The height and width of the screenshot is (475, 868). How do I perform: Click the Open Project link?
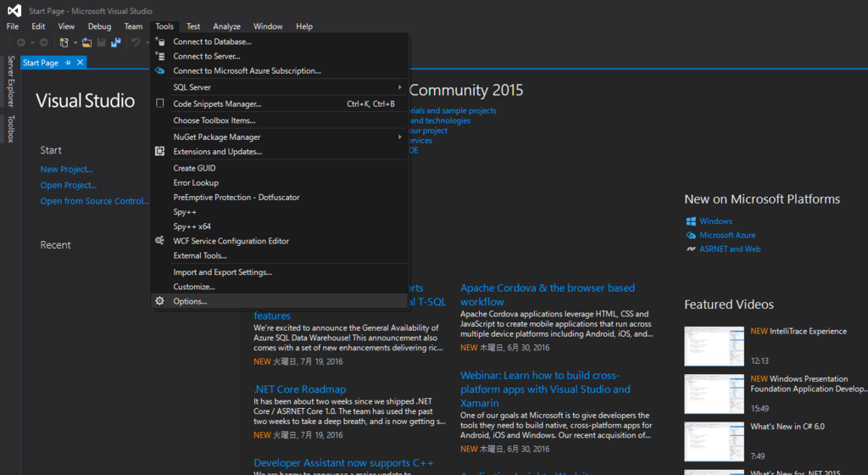(x=68, y=186)
